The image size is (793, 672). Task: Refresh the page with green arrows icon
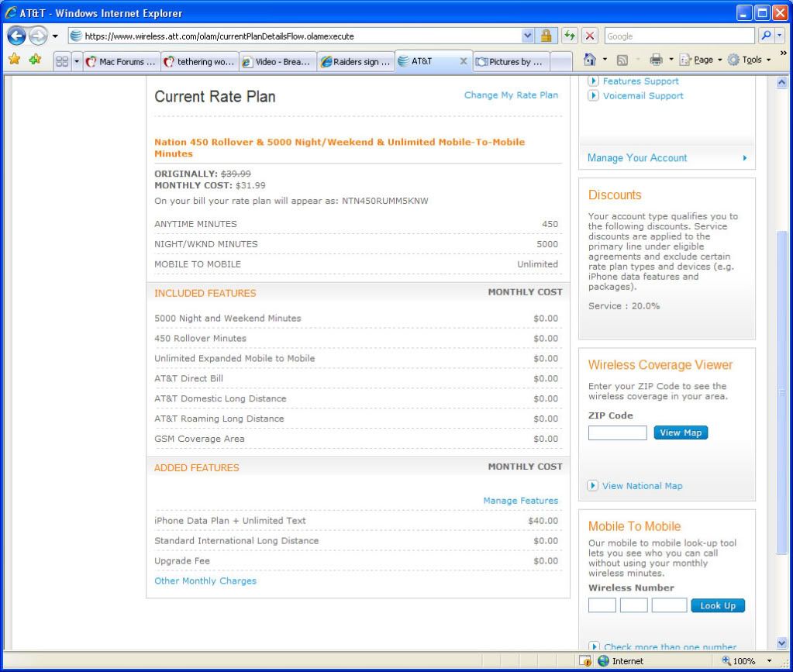point(570,36)
